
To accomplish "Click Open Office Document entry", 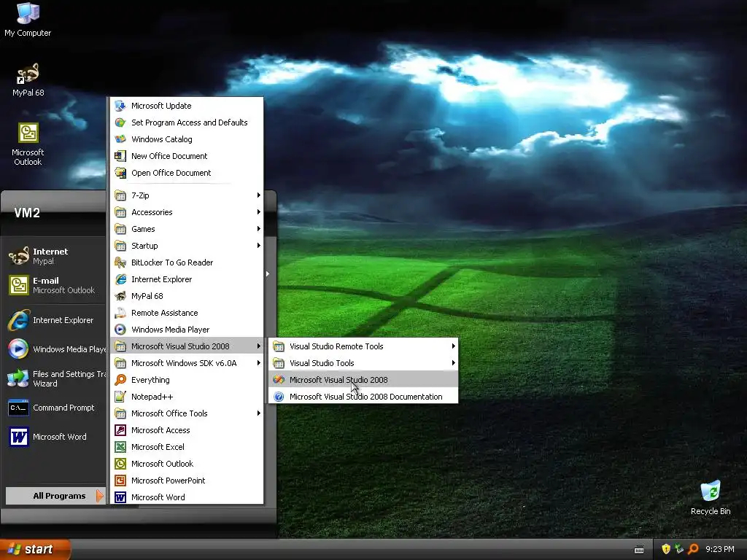I will click(187, 173).
